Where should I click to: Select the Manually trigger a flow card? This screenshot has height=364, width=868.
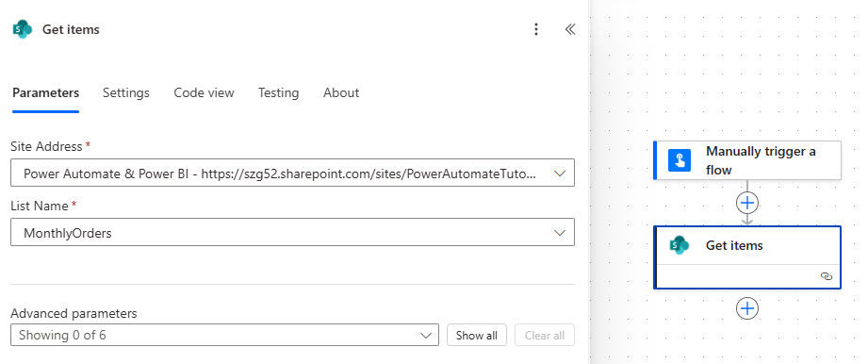click(747, 160)
